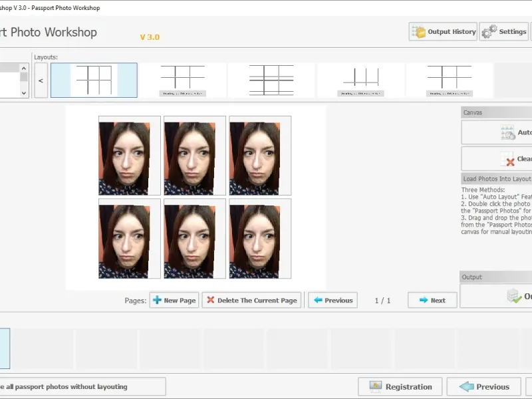Click the 1 / 1 page indicator
The height and width of the screenshot is (399, 532).
click(x=383, y=301)
